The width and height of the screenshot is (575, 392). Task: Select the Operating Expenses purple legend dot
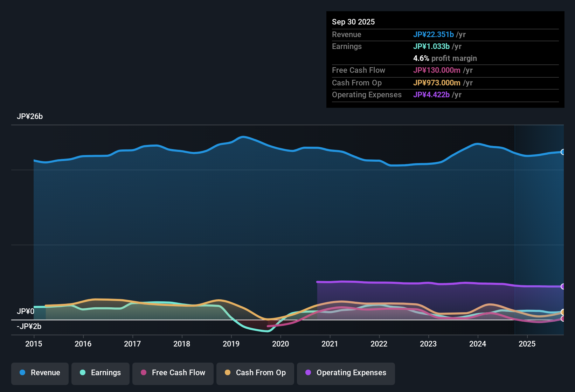(308, 373)
